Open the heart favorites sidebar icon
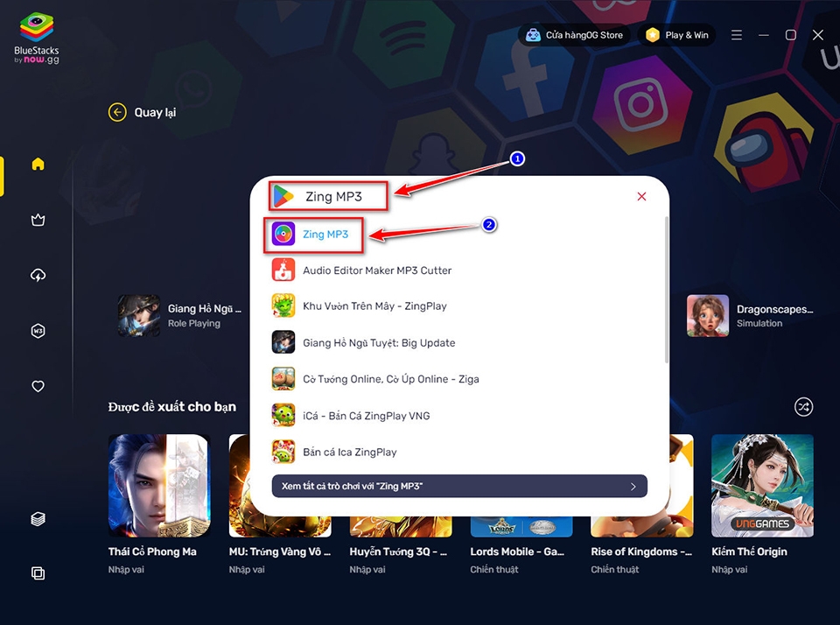 click(38, 386)
